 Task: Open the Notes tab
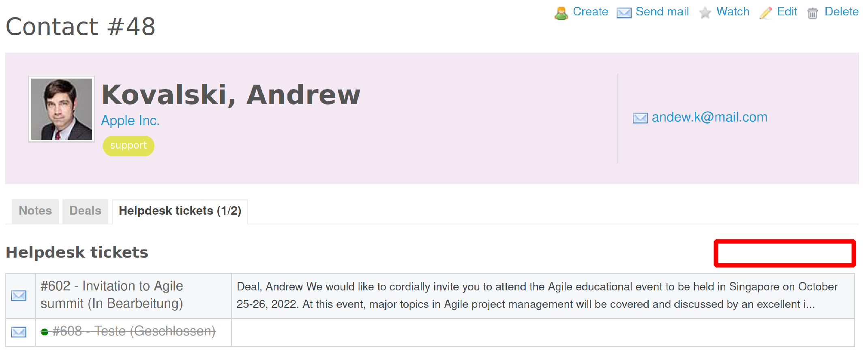[x=35, y=211]
